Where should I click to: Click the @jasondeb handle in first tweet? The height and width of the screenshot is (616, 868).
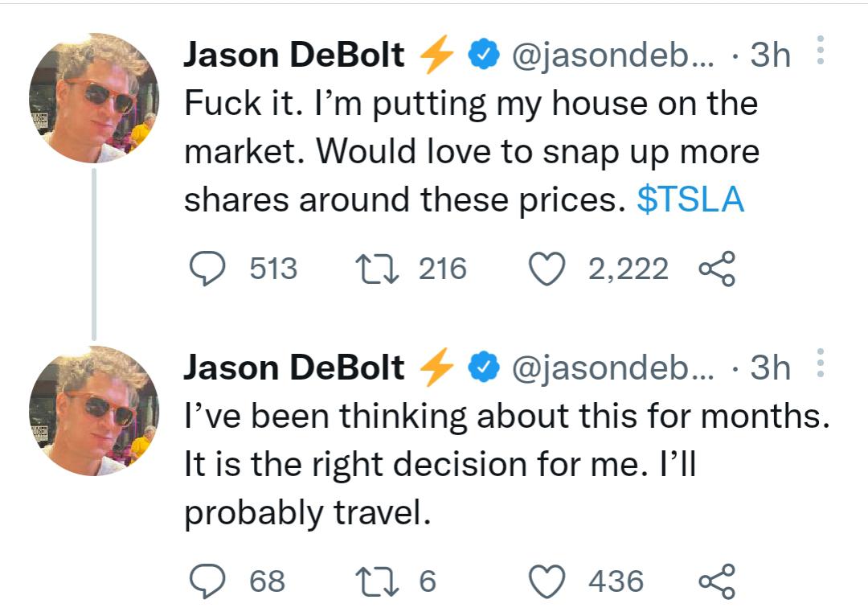click(x=612, y=55)
